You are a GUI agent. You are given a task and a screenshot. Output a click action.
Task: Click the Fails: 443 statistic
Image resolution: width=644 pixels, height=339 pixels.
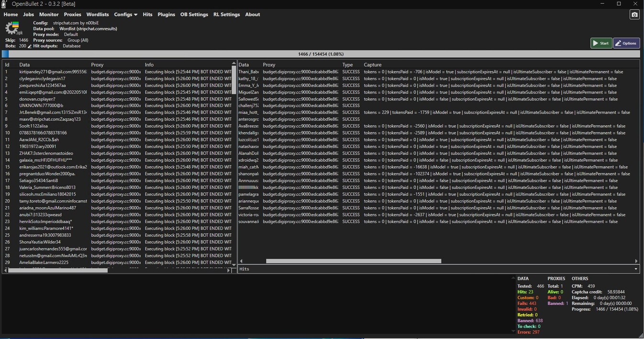coord(527,303)
